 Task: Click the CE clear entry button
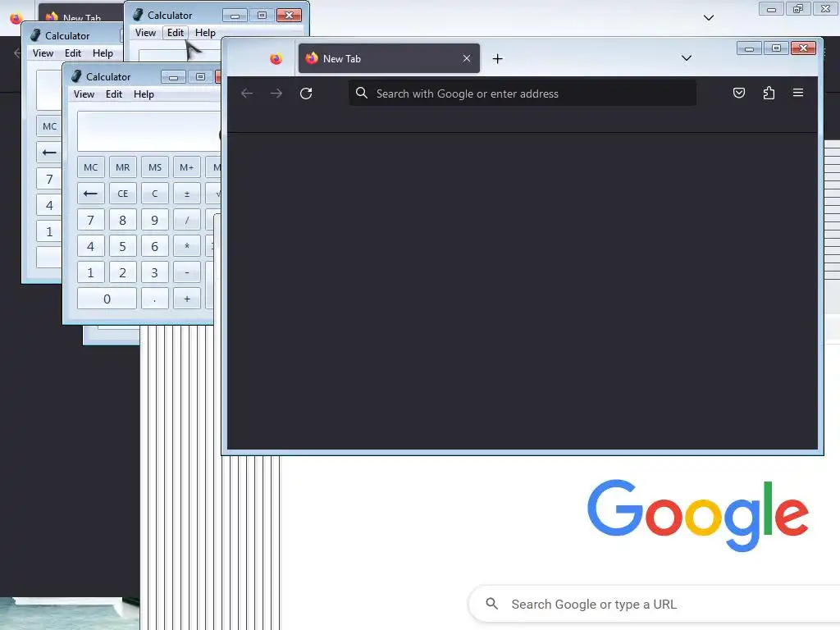[x=123, y=194]
